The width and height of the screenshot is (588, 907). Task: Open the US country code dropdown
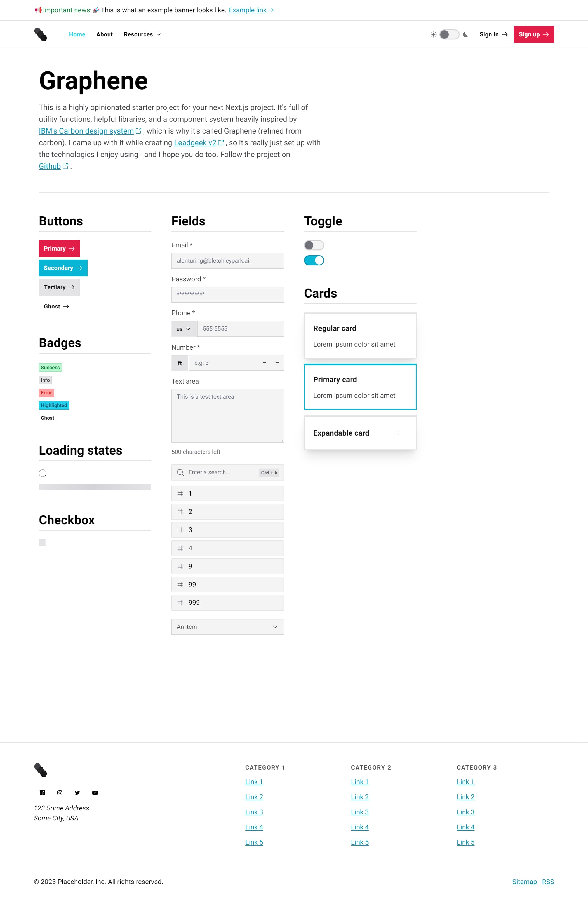point(184,329)
